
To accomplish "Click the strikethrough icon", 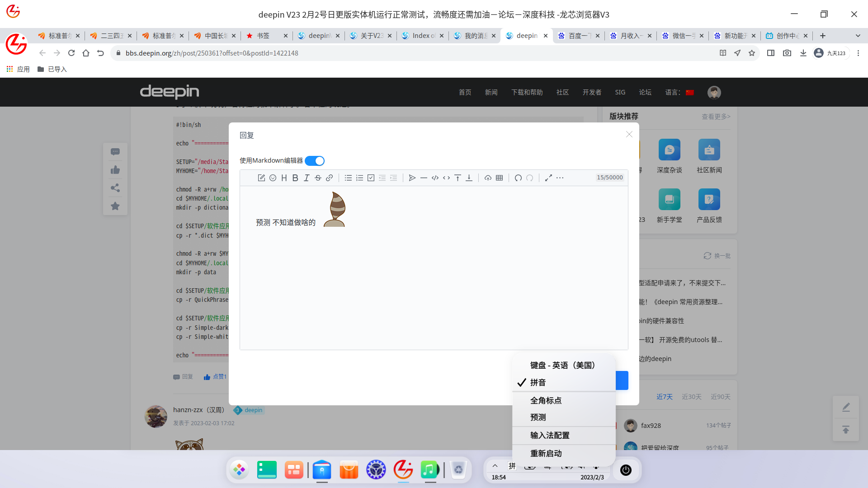I will (318, 178).
